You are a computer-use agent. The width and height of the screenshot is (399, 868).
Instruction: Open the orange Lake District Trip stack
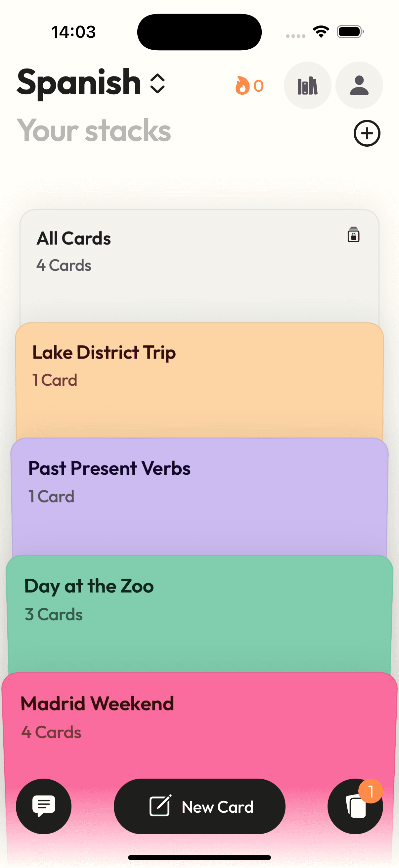(x=199, y=380)
